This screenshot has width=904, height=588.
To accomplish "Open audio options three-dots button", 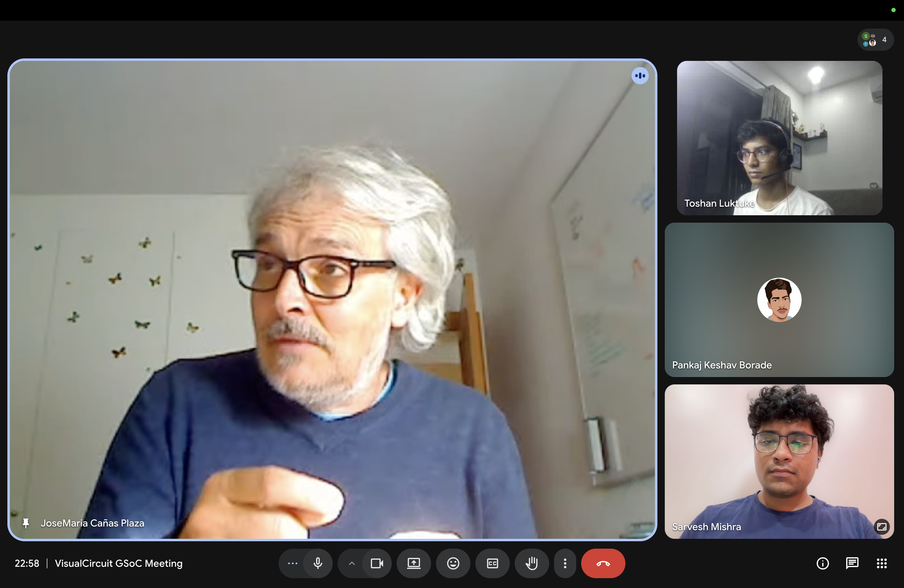I will point(292,563).
